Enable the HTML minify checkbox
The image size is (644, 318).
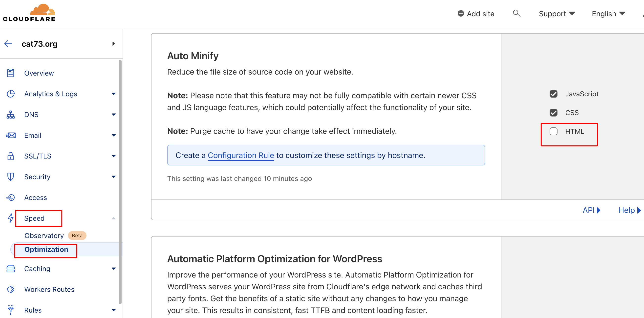click(553, 131)
